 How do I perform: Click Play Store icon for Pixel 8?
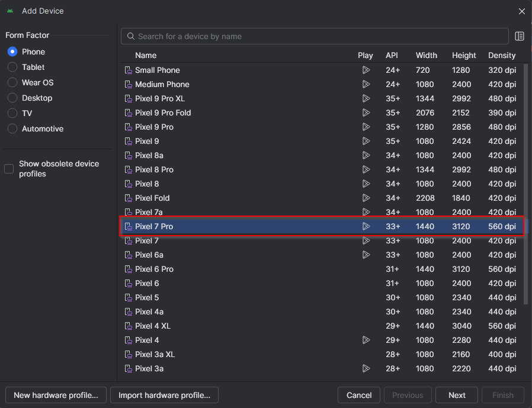(366, 184)
